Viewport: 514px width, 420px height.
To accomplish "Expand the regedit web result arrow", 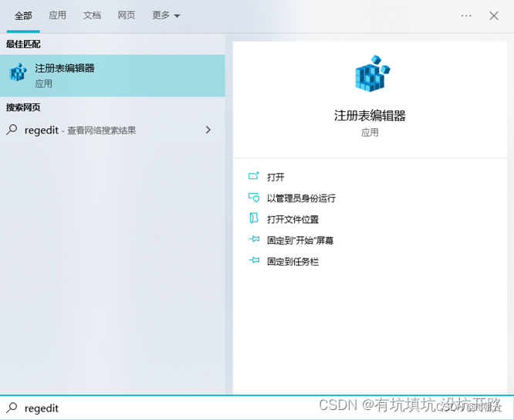I will pyautogui.click(x=208, y=130).
